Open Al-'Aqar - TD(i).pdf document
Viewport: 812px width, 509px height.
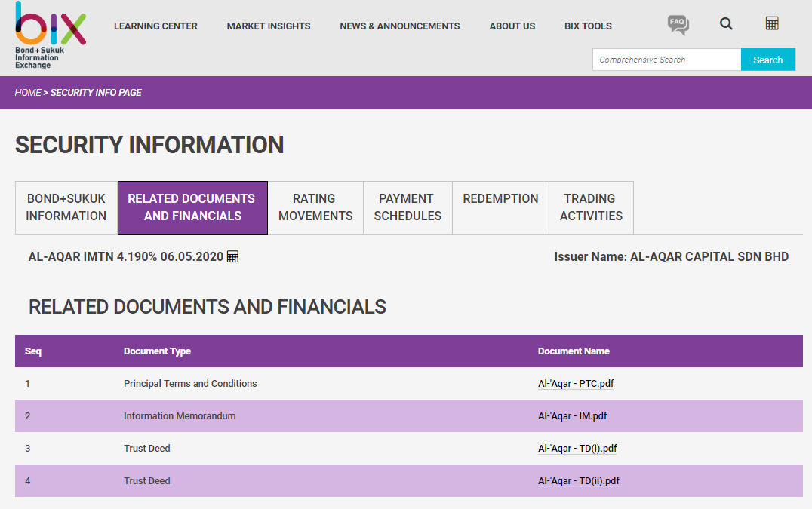tap(577, 449)
